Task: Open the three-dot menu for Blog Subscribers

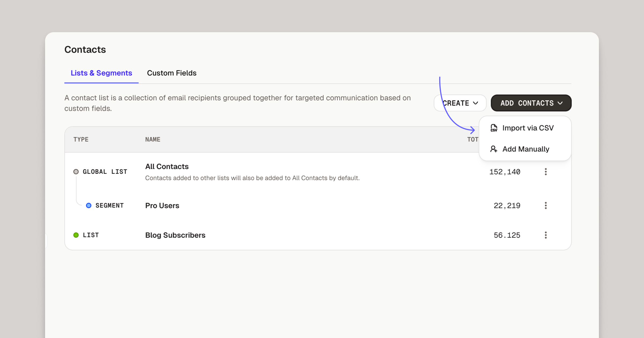Action: (x=546, y=235)
